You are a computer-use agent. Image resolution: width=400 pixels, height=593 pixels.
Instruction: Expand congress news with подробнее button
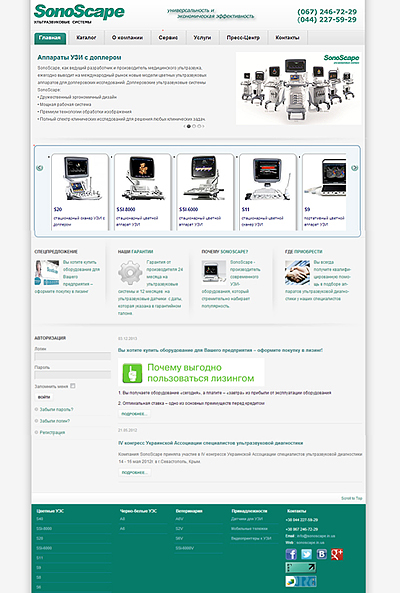[x=134, y=472]
